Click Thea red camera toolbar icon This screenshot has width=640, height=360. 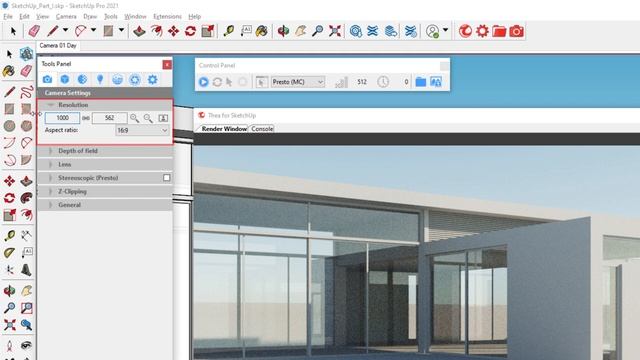point(516,31)
